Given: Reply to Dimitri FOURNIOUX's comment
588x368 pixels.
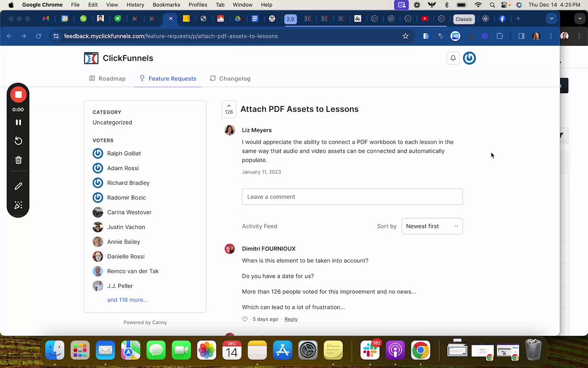Looking at the screenshot, I should [x=291, y=319].
